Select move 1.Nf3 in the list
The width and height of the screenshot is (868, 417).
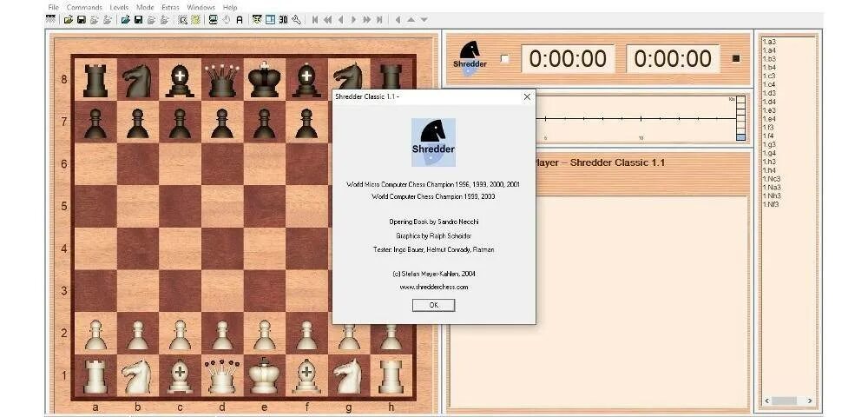point(771,204)
